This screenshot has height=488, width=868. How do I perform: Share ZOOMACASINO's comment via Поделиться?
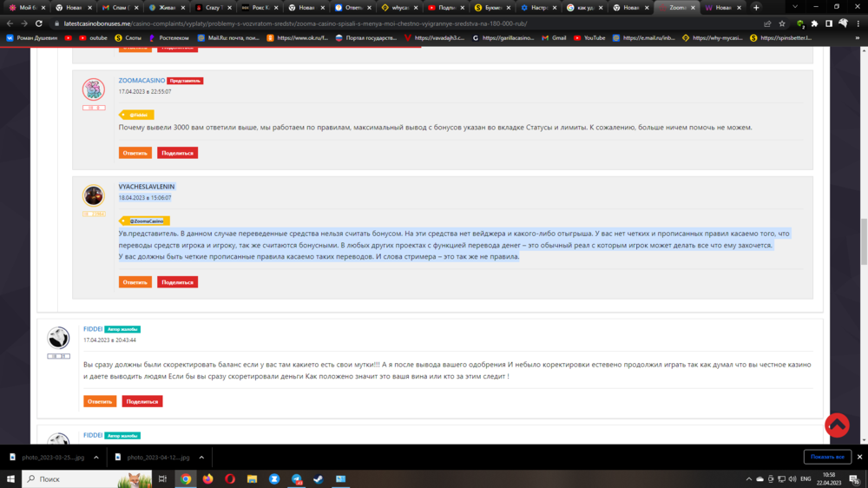177,153
